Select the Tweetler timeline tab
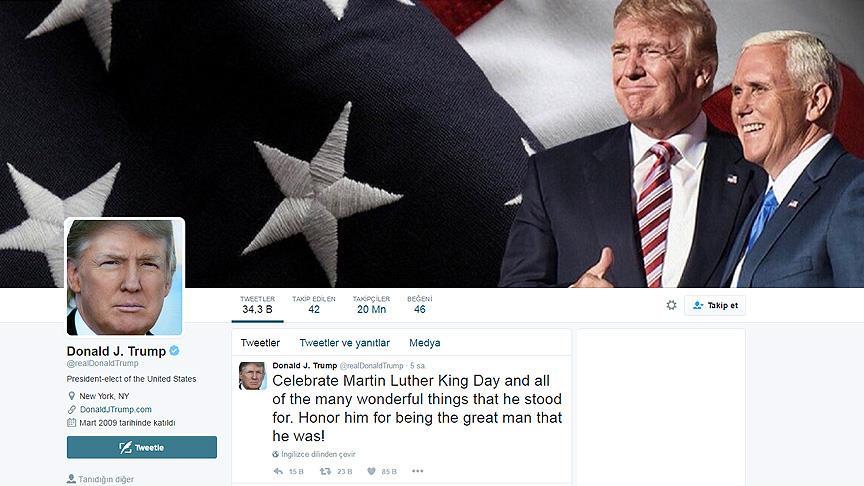Viewport: 864px width, 486px height. coord(260,343)
